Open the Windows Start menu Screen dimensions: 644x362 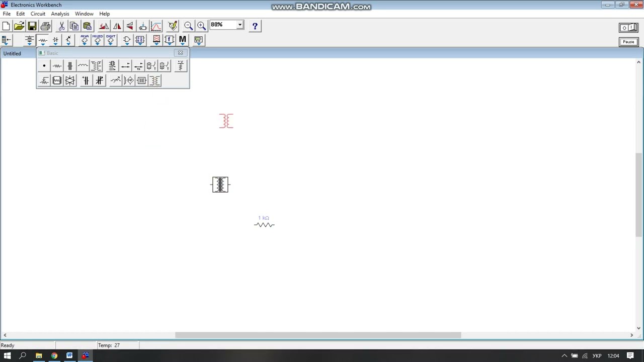7,355
